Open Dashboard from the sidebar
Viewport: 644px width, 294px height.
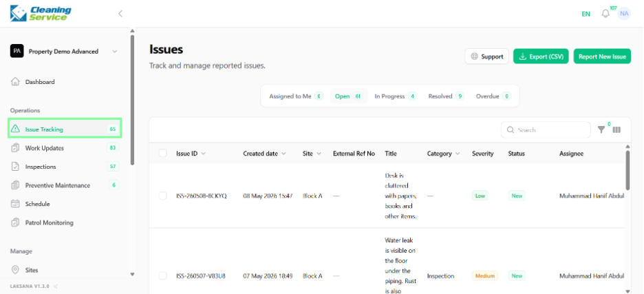40,82
